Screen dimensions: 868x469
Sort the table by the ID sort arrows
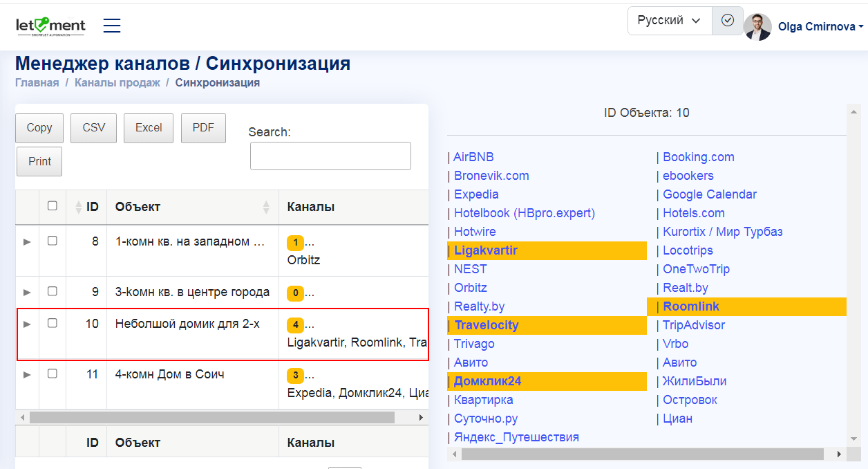78,207
